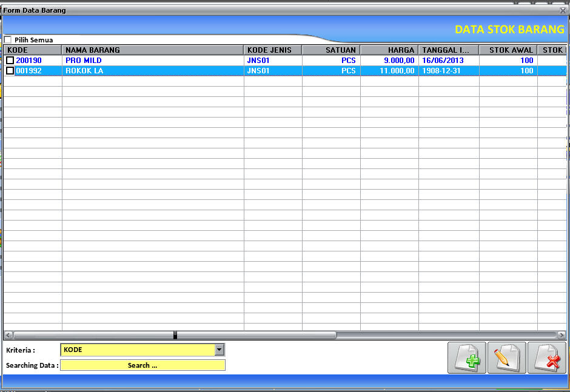Click the code 001992 cell

[29, 70]
